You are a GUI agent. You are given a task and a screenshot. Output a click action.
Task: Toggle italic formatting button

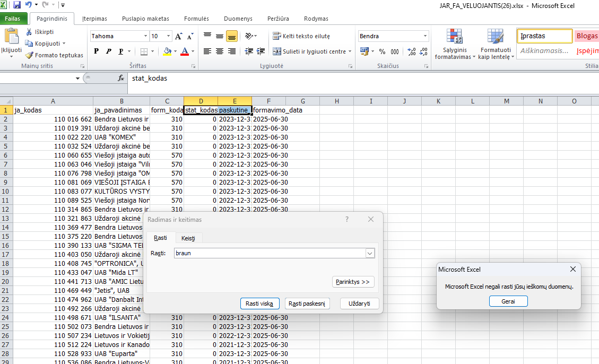pos(109,51)
